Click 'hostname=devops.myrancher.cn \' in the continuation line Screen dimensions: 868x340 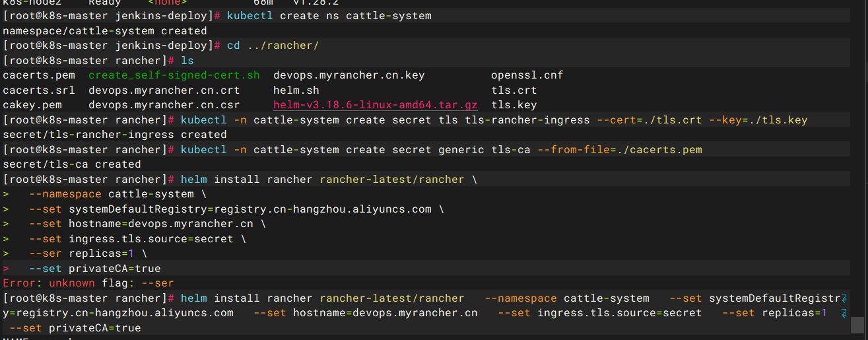[168, 224]
